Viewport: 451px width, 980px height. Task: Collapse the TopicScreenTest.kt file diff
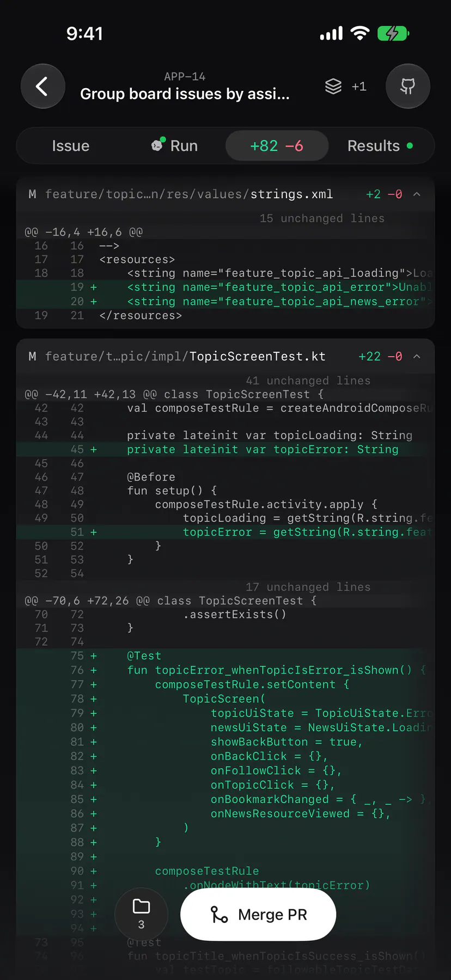(417, 357)
